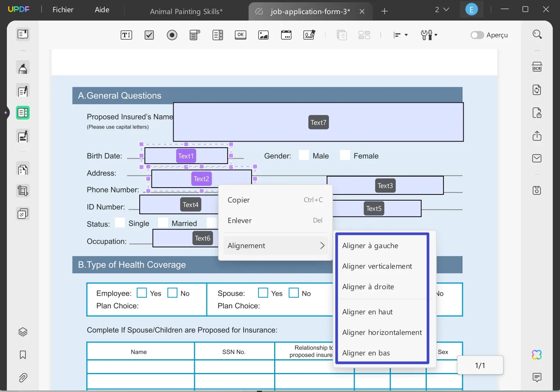Screen dimensions: 560x392
Task: Toggle the Aperçu preview switch
Action: [477, 35]
